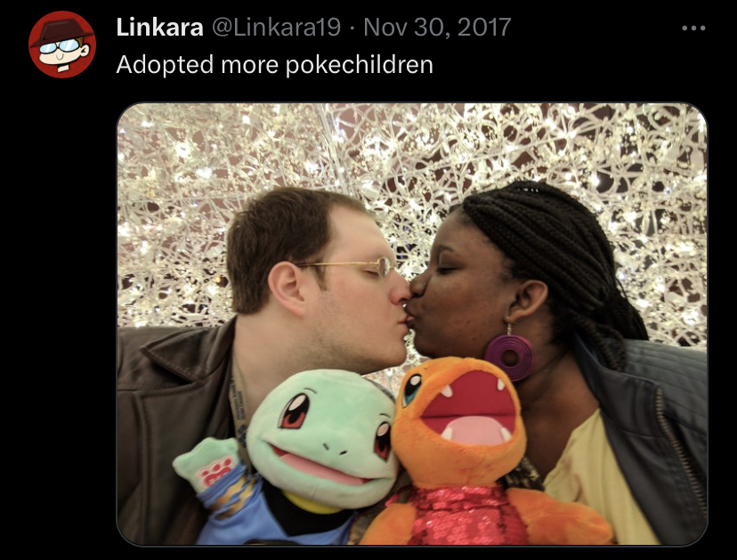Open the Linkara display name profile link
The image size is (737, 560).
tap(159, 27)
